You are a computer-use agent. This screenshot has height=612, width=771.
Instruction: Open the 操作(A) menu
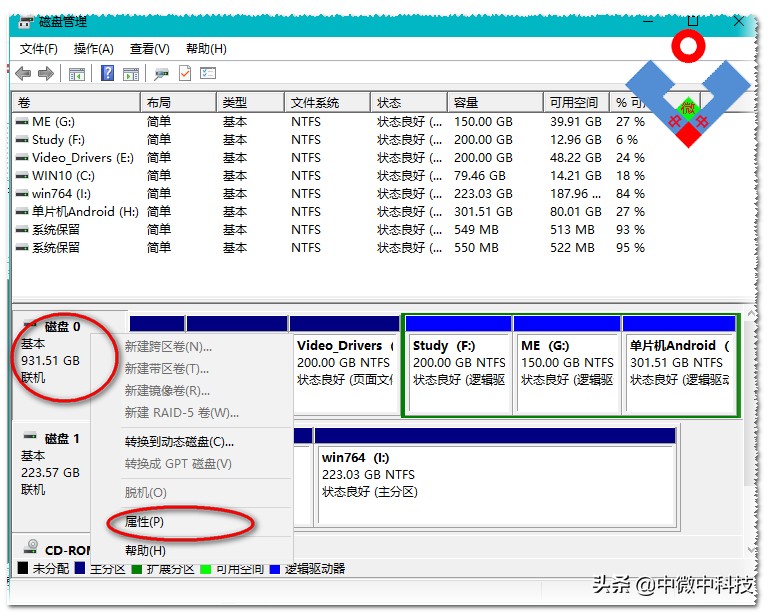93,49
